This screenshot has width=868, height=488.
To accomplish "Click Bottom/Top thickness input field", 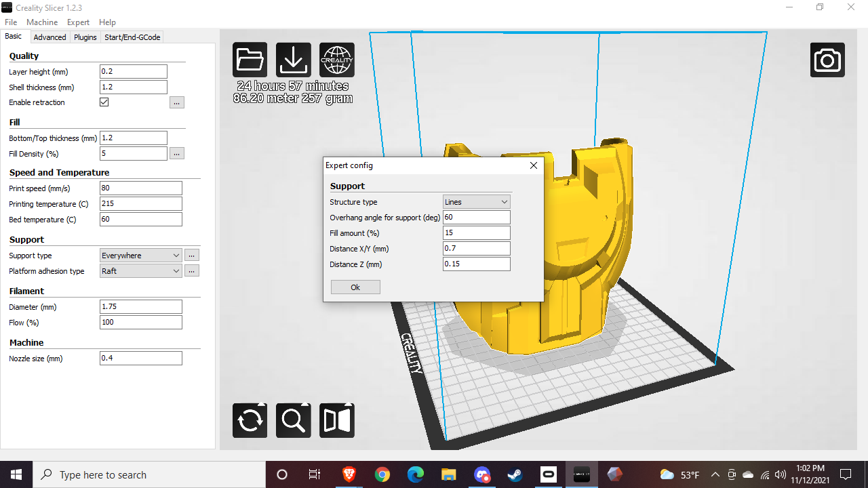I will 134,138.
